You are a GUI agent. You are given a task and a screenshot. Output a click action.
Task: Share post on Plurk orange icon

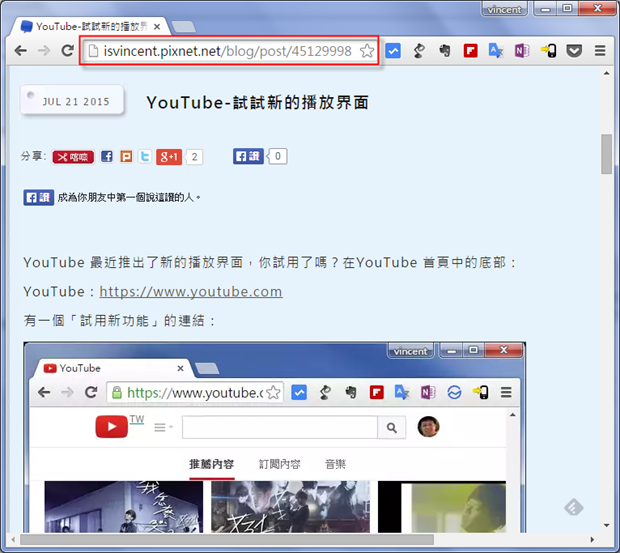126,157
